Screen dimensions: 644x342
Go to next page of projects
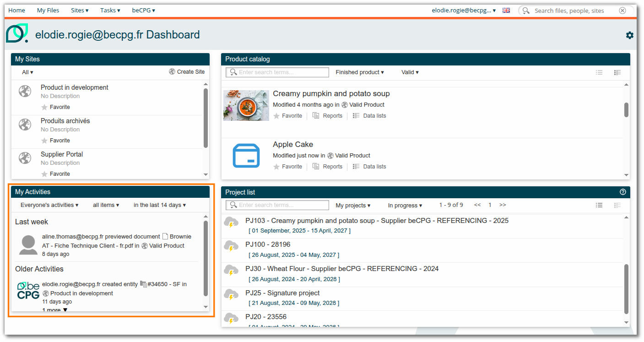(x=503, y=205)
